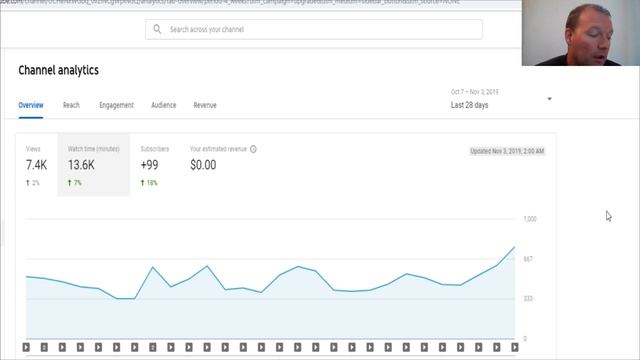
Task: Go to the Audience tab
Action: (164, 105)
